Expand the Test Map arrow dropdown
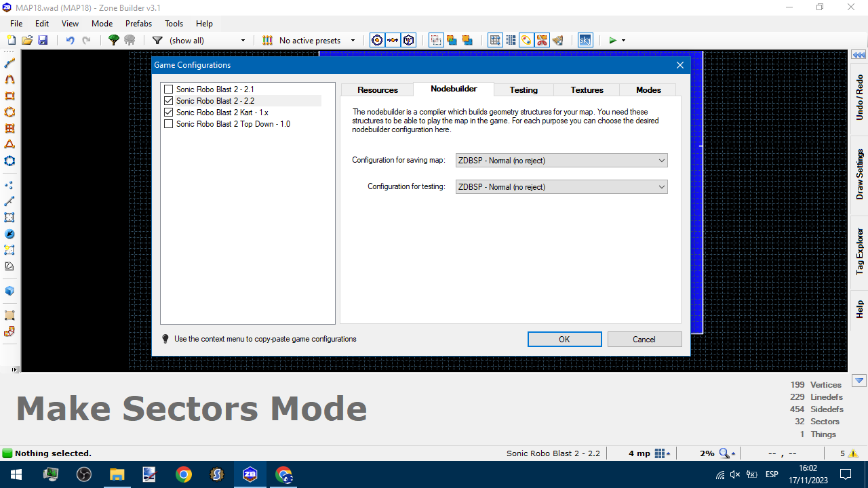Viewport: 868px width, 488px height. pyautogui.click(x=623, y=41)
